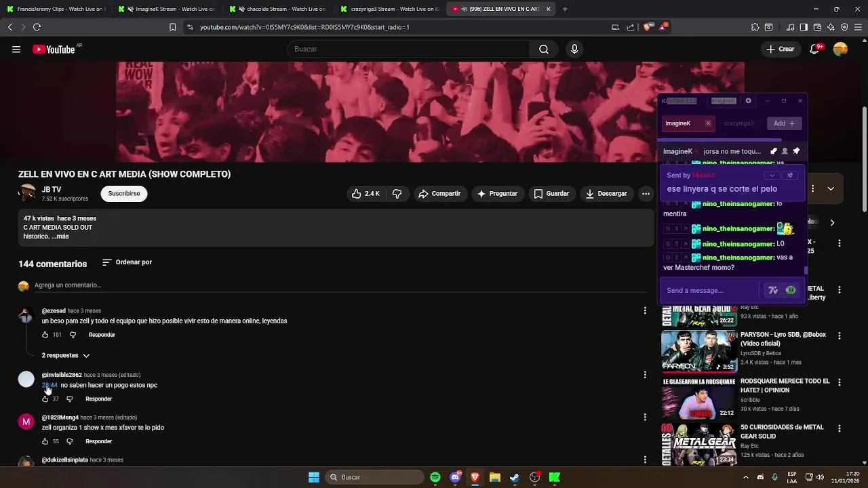Switch to ImagineK Stream browser tab
This screenshot has height=488, width=868.
[x=167, y=9]
